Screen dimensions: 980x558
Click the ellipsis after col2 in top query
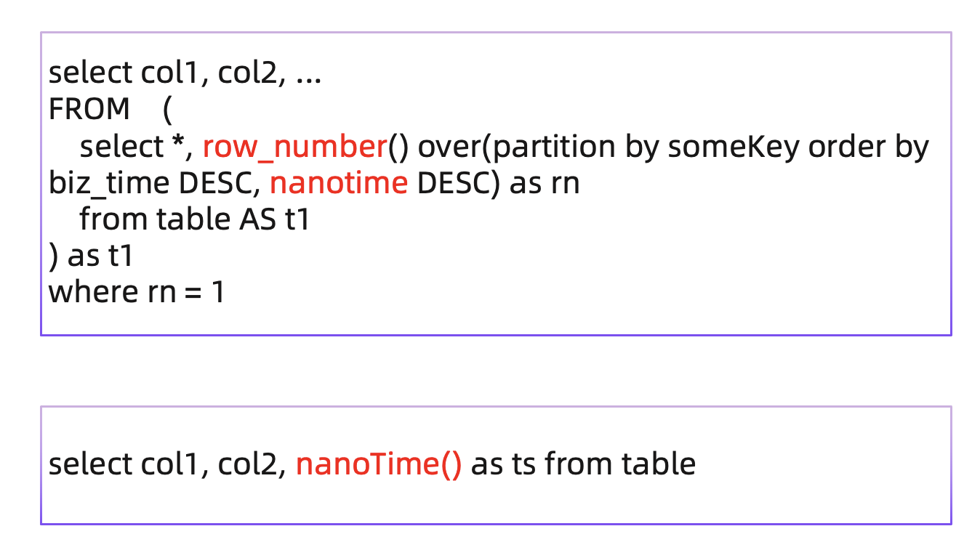(309, 74)
